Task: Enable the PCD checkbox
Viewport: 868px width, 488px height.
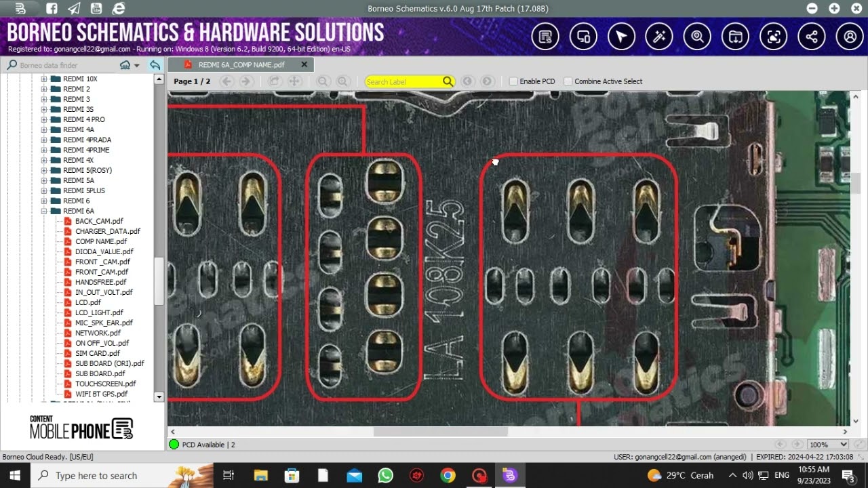Action: pos(513,81)
